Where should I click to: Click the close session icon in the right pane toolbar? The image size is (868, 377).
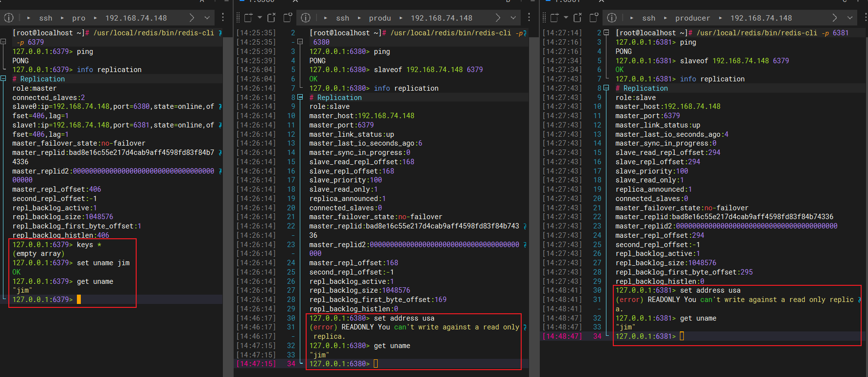click(x=578, y=18)
